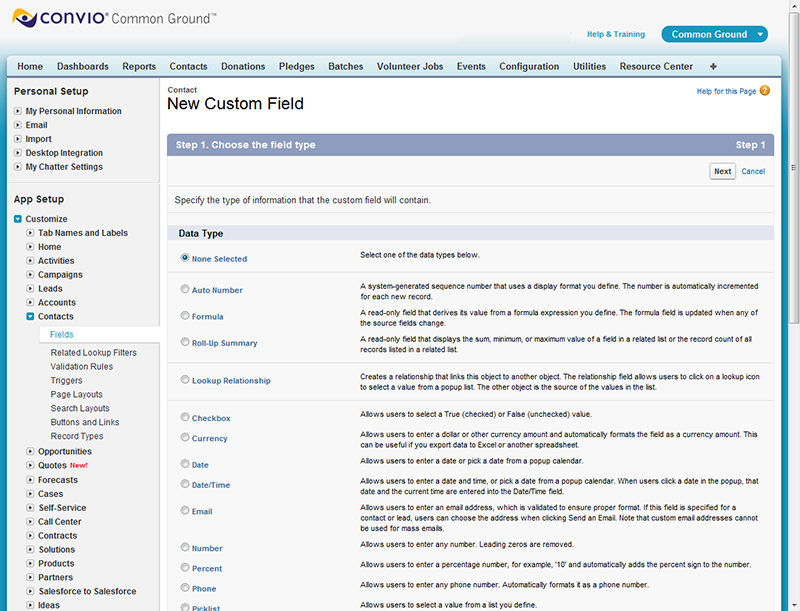
Task: Pick the Lookup Relationship radio button
Action: [185, 380]
